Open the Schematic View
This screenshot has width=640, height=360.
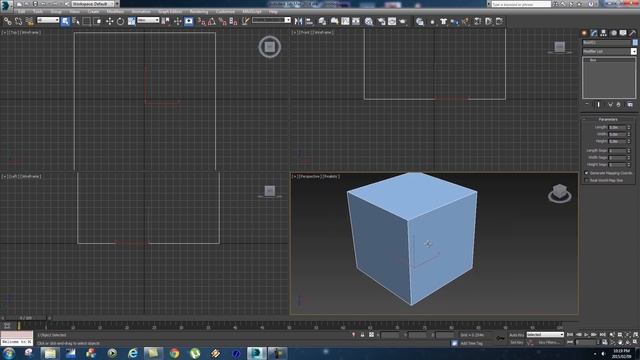(356, 21)
